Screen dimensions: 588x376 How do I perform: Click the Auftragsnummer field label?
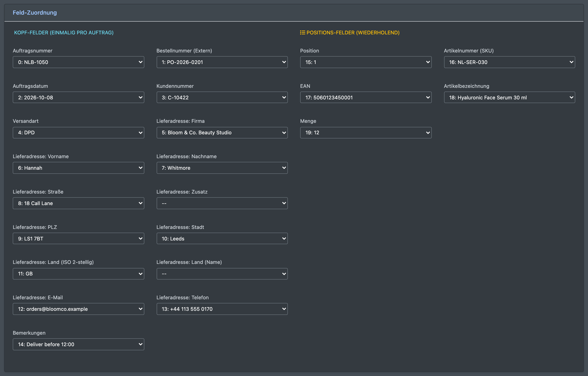click(32, 51)
